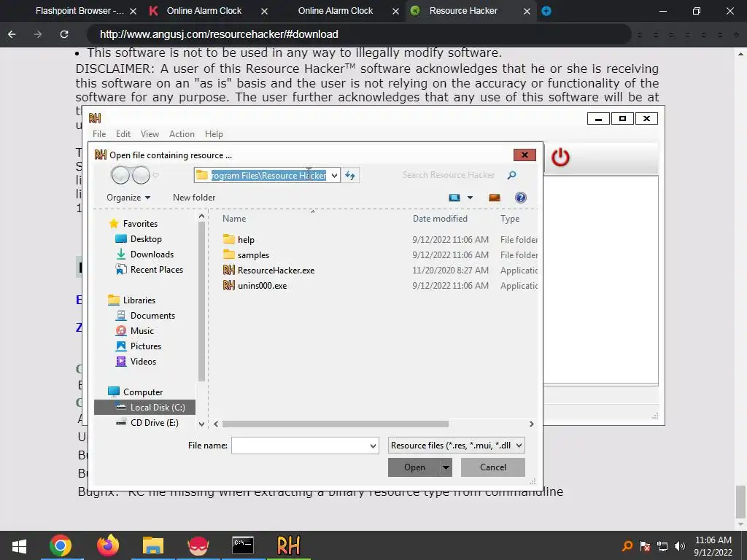The width and height of the screenshot is (747, 560).
Task: Open Music library
Action: (142, 330)
